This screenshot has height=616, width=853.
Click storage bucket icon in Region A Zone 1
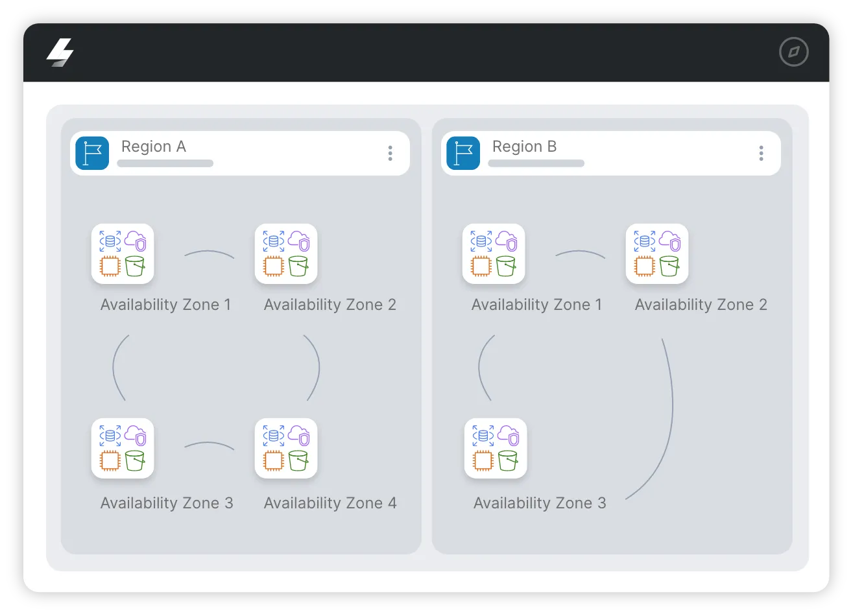coord(135,266)
